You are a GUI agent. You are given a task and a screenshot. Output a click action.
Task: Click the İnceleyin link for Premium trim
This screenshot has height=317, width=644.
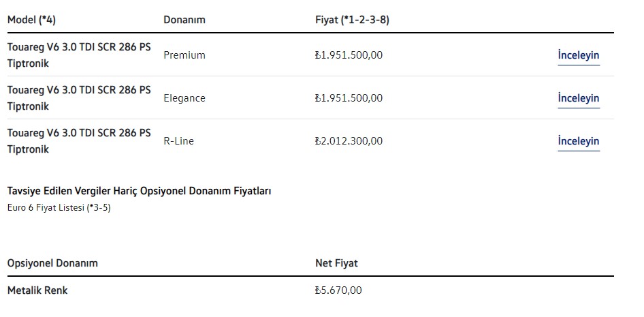[578, 55]
